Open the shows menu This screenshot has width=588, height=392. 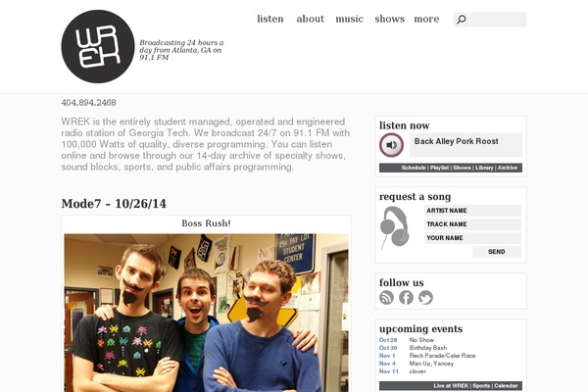tap(390, 19)
